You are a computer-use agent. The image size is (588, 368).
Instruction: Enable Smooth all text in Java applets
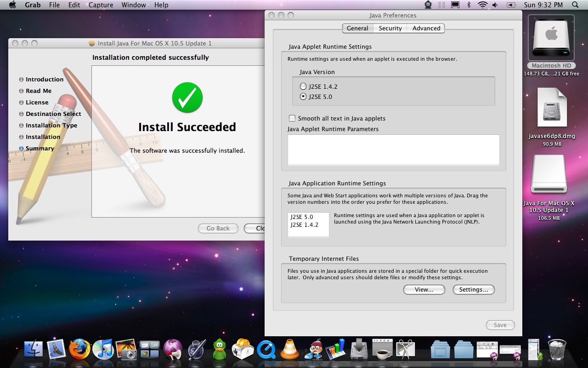coord(292,118)
